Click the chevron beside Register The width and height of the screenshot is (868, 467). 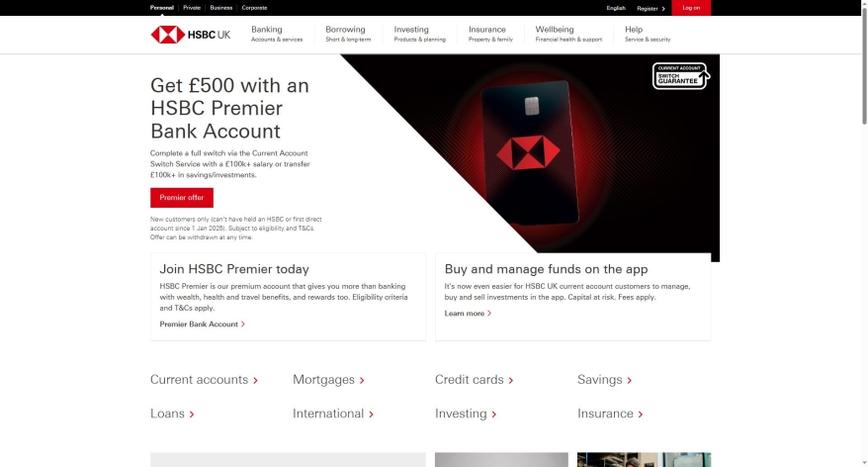663,8
